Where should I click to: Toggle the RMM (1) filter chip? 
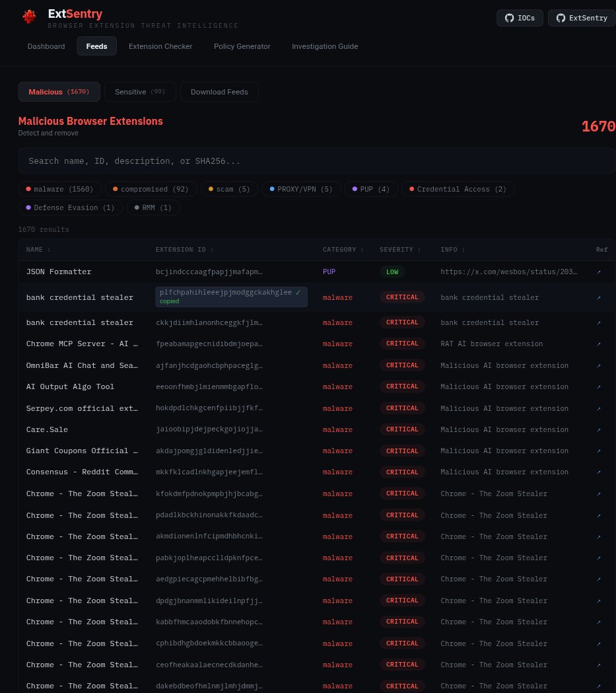pyautogui.click(x=153, y=207)
